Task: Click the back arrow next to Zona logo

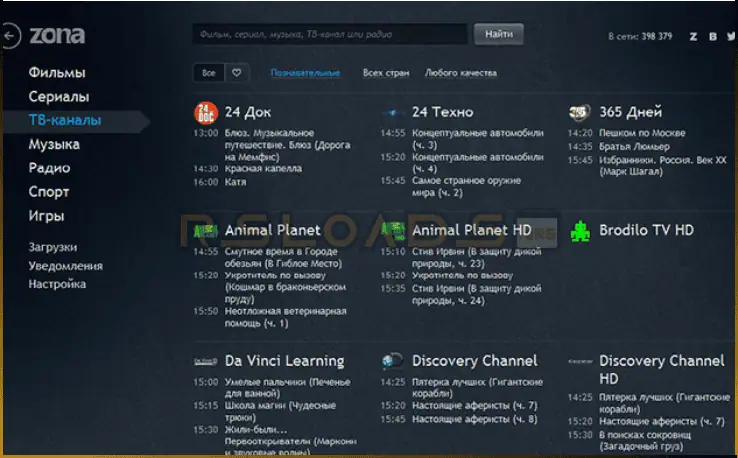Action: tap(10, 36)
